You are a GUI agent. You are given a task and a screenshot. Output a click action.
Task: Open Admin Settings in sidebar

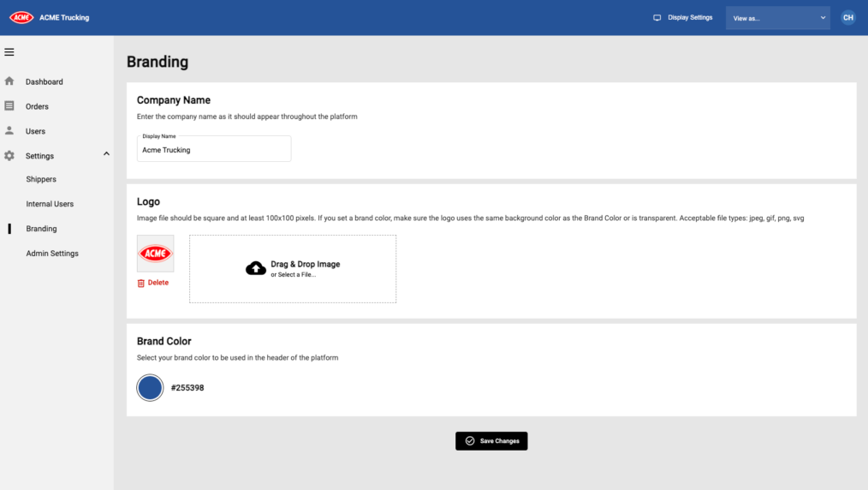tap(52, 254)
